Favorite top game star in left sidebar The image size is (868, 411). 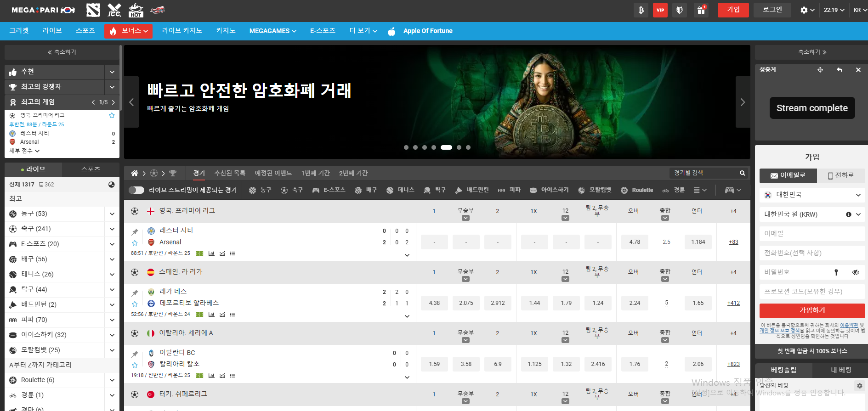pos(112,115)
